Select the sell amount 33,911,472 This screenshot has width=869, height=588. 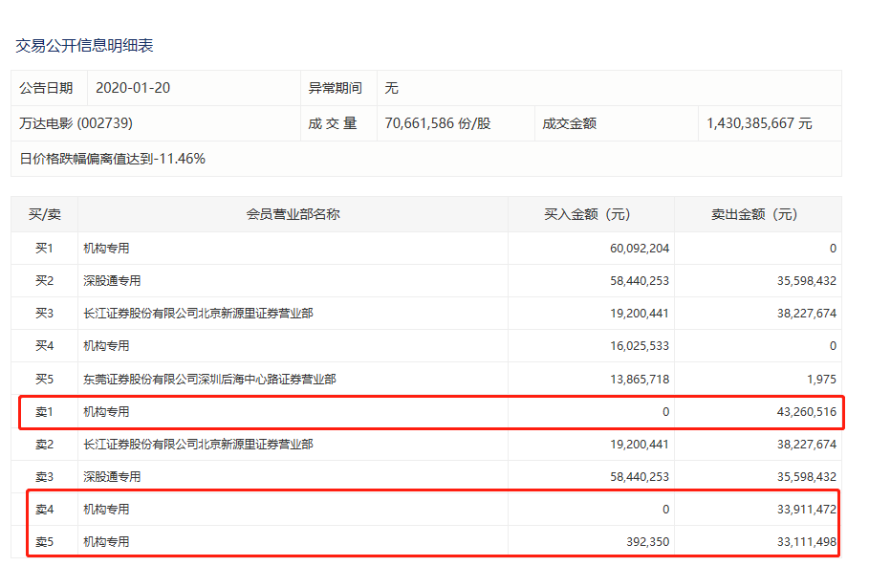[800, 510]
